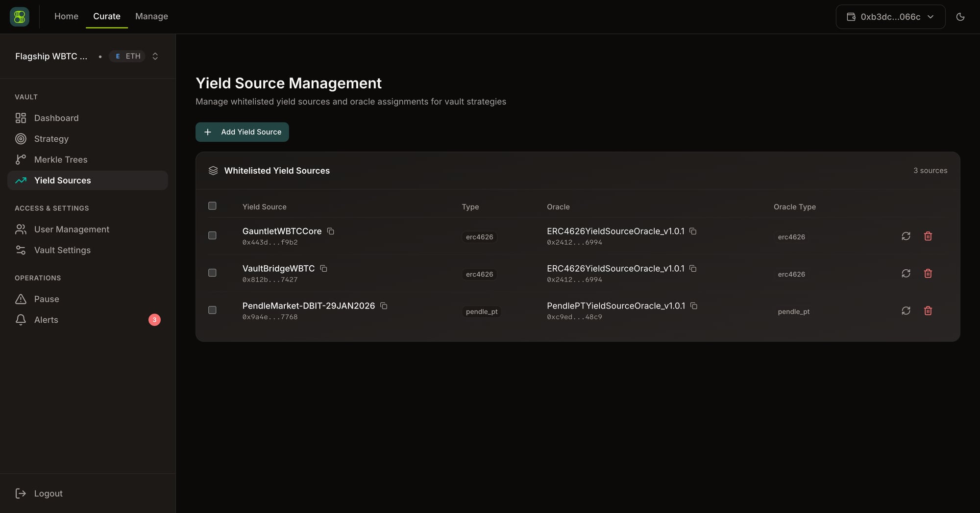Refresh oracle for VaultBridgeWBTC row
Screen dimensions: 980x513
(906, 273)
